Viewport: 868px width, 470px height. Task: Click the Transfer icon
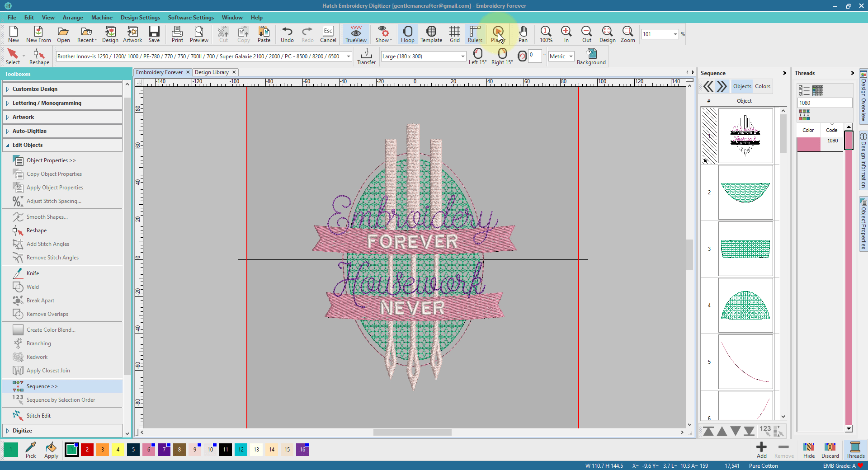point(366,56)
